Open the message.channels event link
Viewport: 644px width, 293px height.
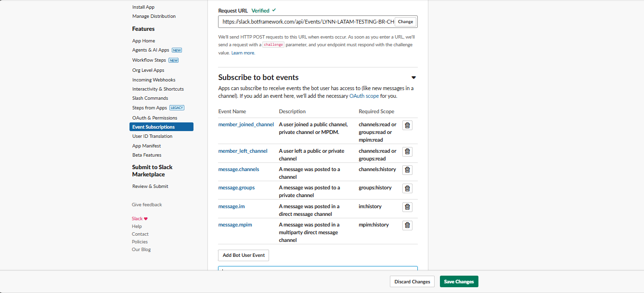(239, 169)
